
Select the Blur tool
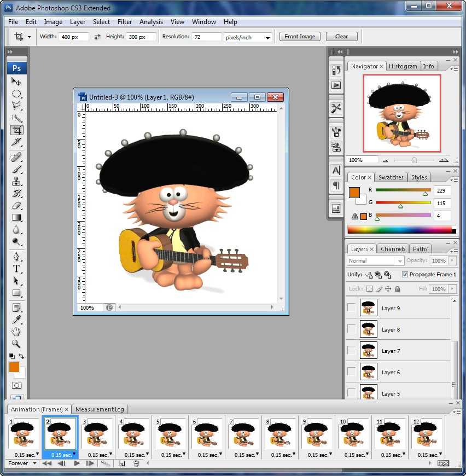coord(16,230)
